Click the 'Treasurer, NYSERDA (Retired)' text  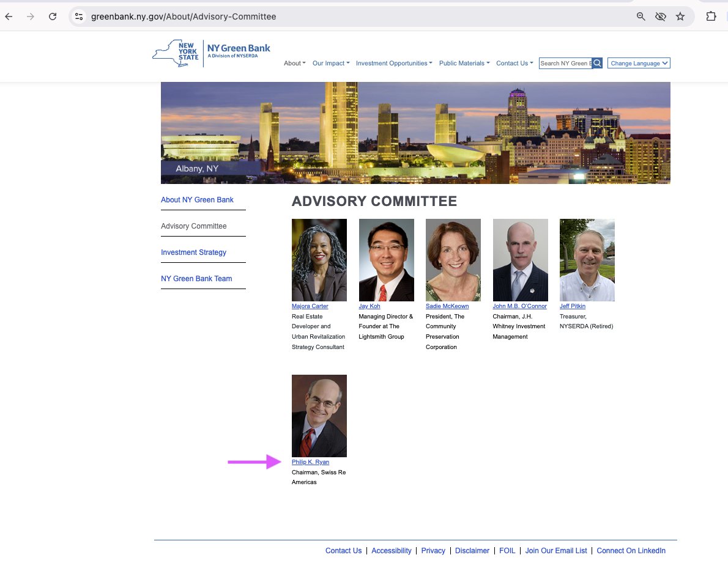[587, 322]
